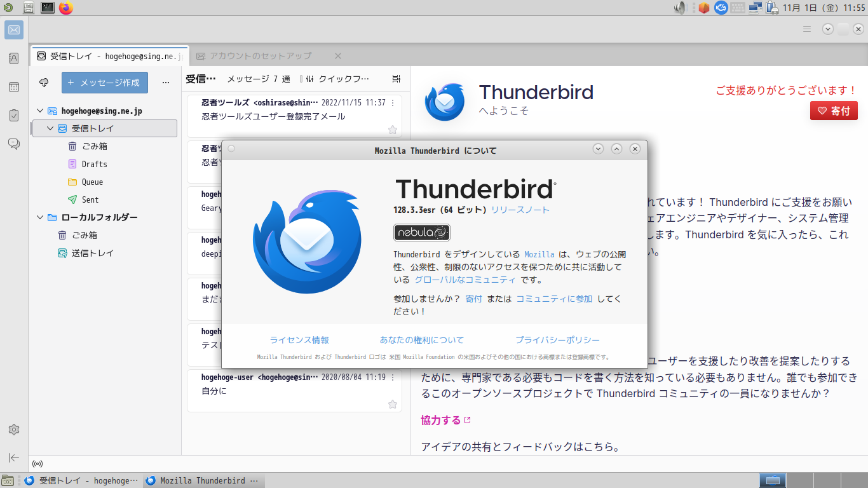The height and width of the screenshot is (488, 868).
Task: Open the コミュニティに参加 link
Action: (554, 299)
